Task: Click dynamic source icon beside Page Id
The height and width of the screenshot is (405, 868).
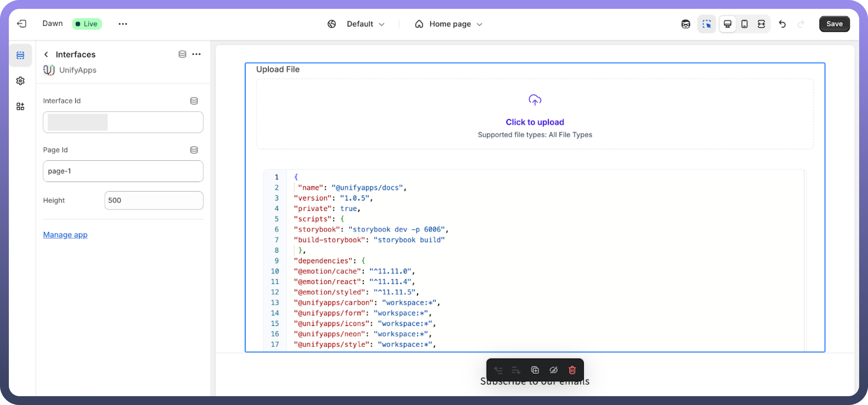Action: pos(194,150)
